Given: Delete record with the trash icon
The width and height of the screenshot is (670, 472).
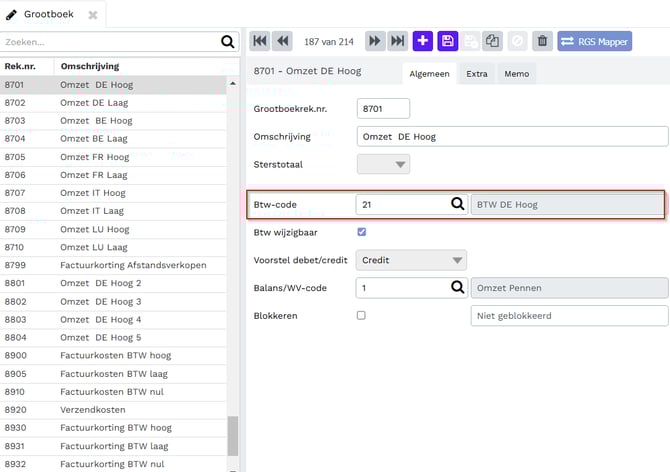Looking at the screenshot, I should click(542, 41).
